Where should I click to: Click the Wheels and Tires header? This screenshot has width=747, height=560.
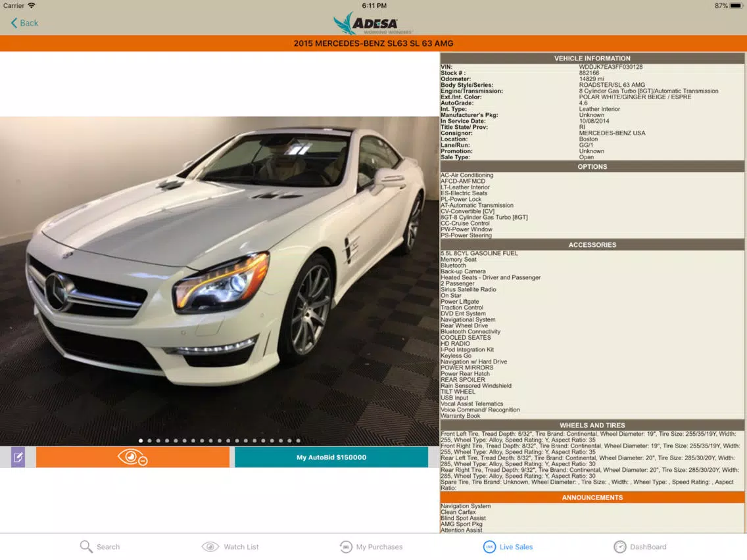coord(592,425)
